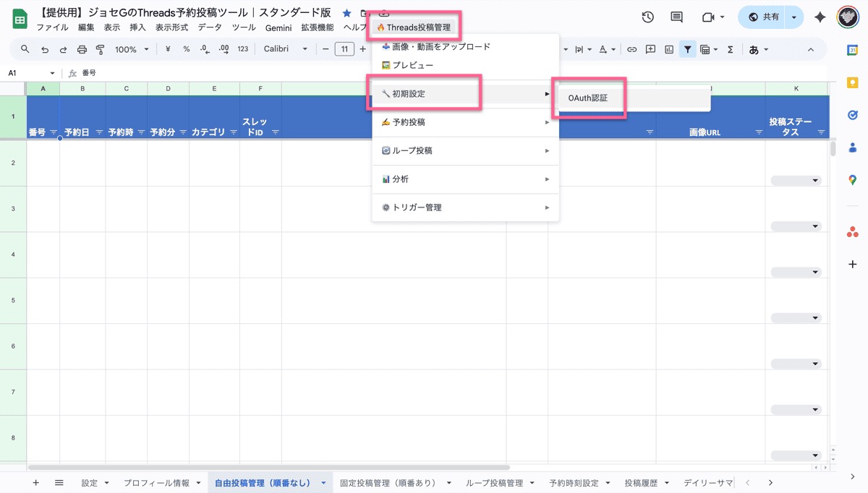
Task: Redo the last action
Action: pos(63,49)
